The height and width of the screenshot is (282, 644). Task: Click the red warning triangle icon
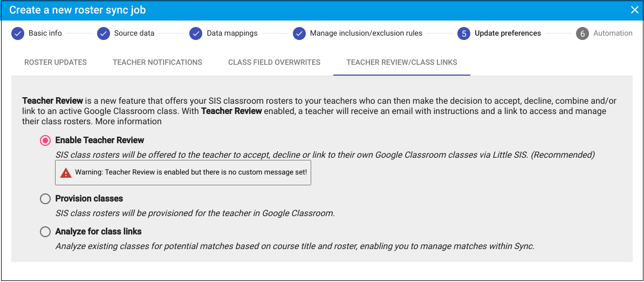(x=66, y=173)
